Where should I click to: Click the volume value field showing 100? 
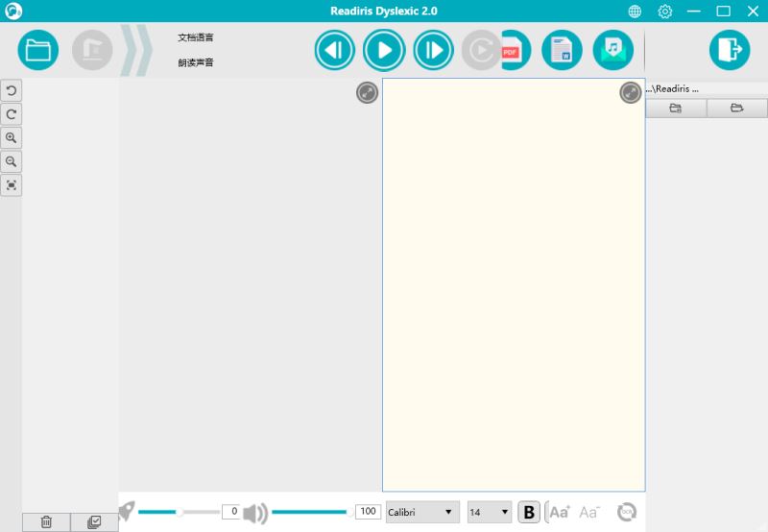click(368, 512)
